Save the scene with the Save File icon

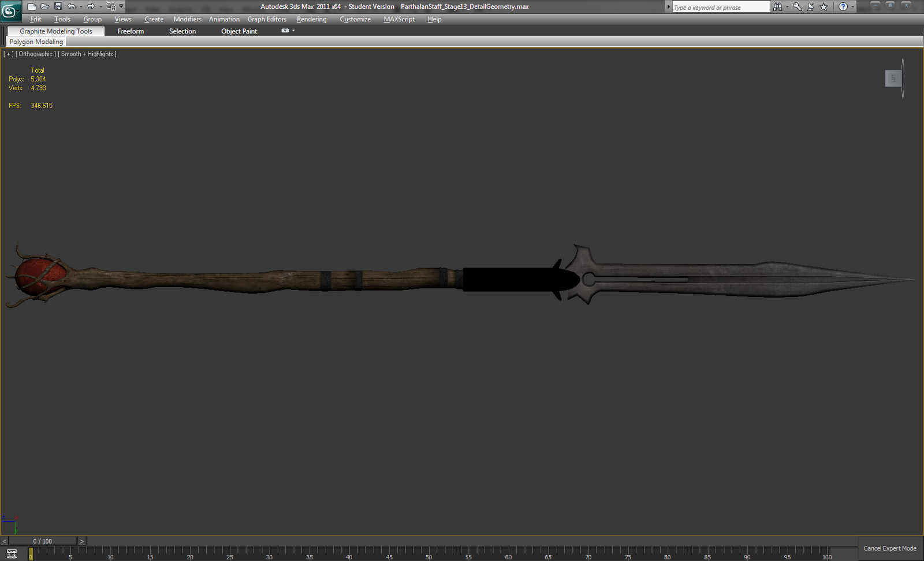[x=58, y=6]
